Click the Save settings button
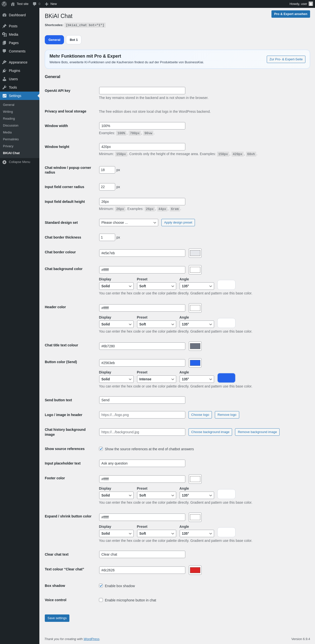Screen dimensions: 315x644 57,618
